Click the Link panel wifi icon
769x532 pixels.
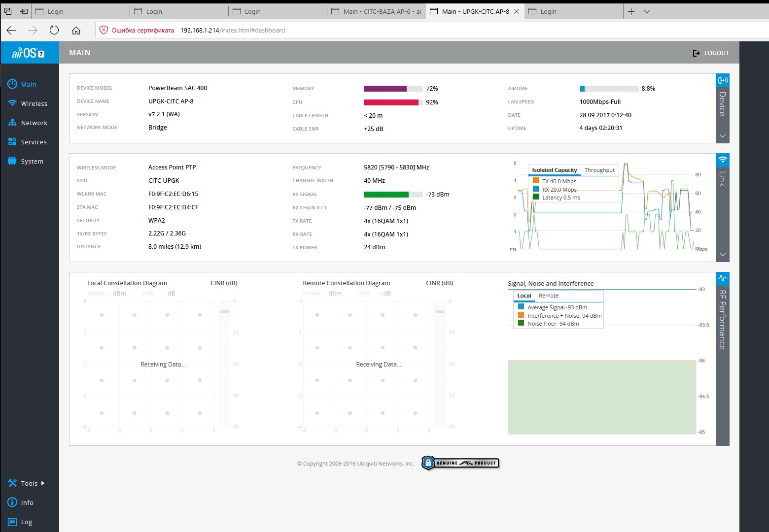click(722, 160)
